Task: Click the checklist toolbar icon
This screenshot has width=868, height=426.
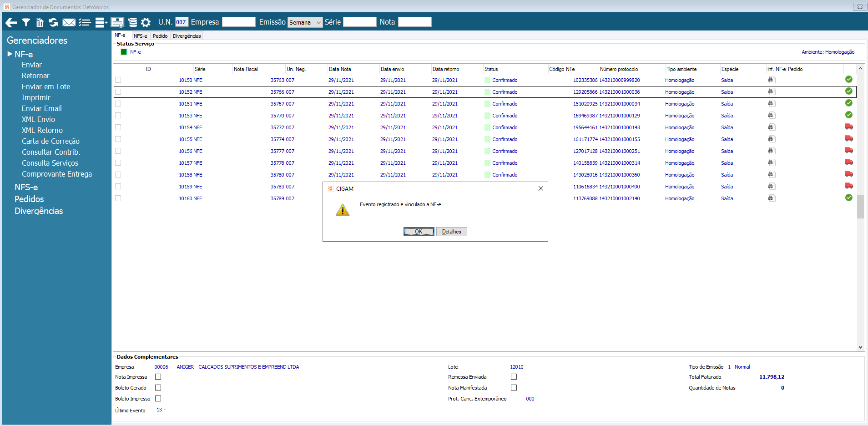Action: click(x=85, y=22)
